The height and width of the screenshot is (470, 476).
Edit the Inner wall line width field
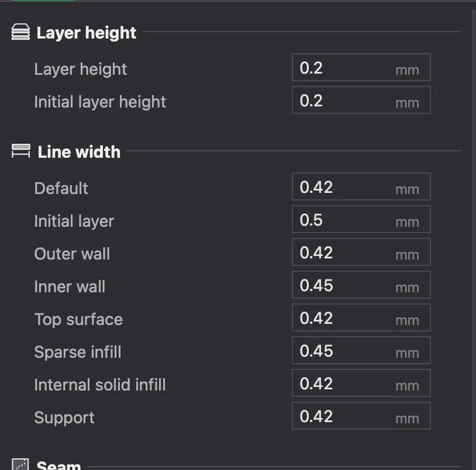pos(361,285)
